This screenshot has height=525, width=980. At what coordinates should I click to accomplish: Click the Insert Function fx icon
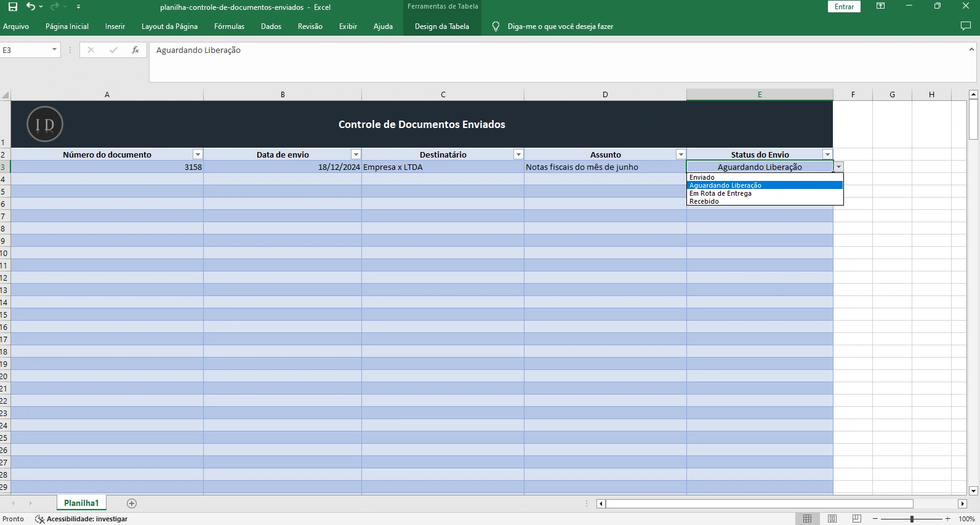coord(135,50)
